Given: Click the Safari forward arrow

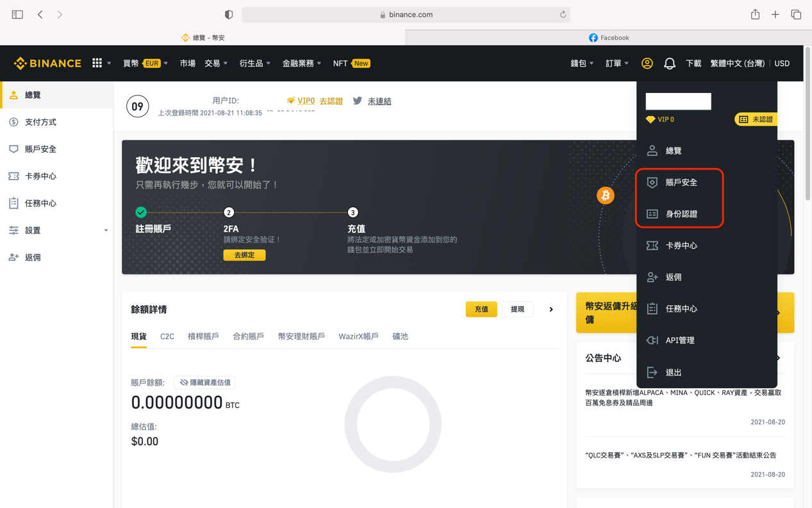Looking at the screenshot, I should (60, 14).
